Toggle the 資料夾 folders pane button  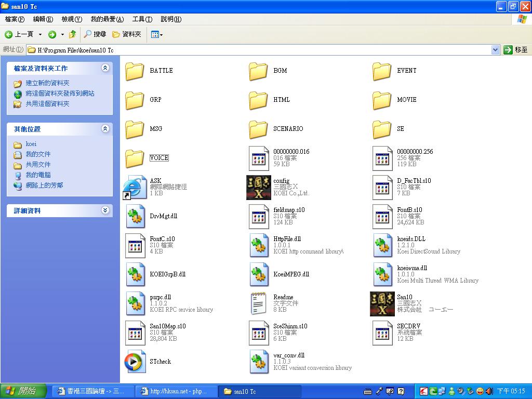pyautogui.click(x=127, y=34)
